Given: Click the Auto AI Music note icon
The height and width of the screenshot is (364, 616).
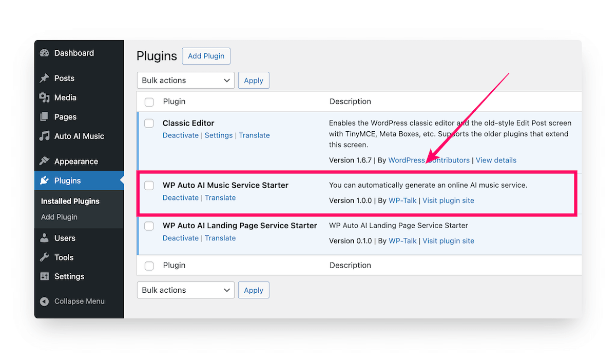Looking at the screenshot, I should coord(45,136).
